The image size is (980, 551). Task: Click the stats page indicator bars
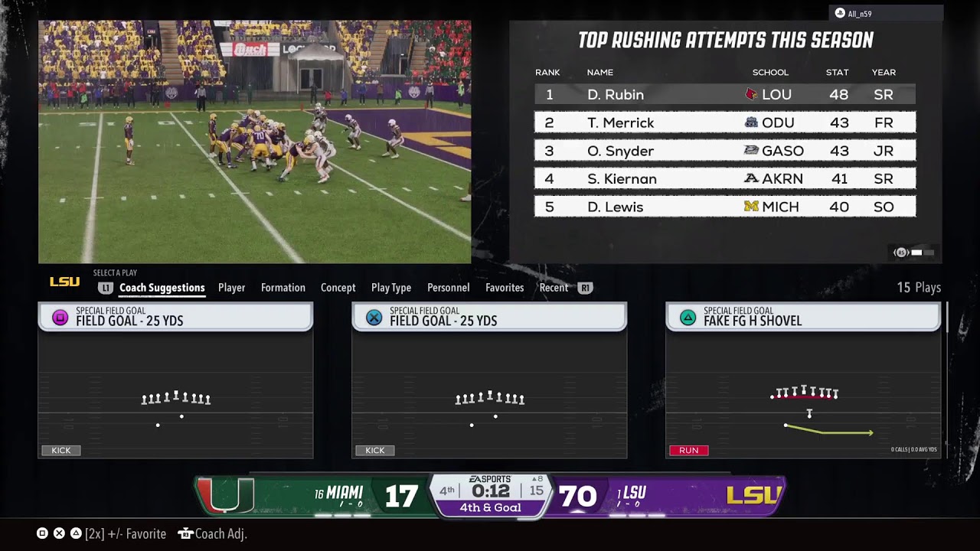(x=922, y=253)
